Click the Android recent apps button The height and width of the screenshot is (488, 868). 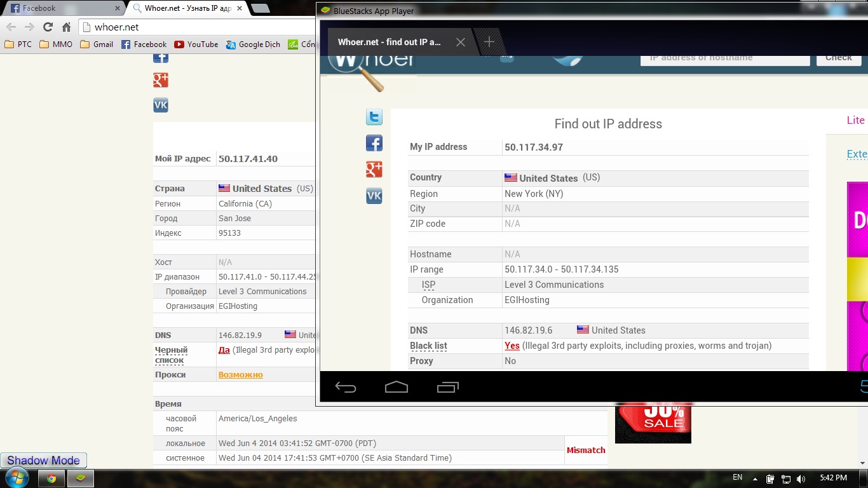(x=448, y=387)
